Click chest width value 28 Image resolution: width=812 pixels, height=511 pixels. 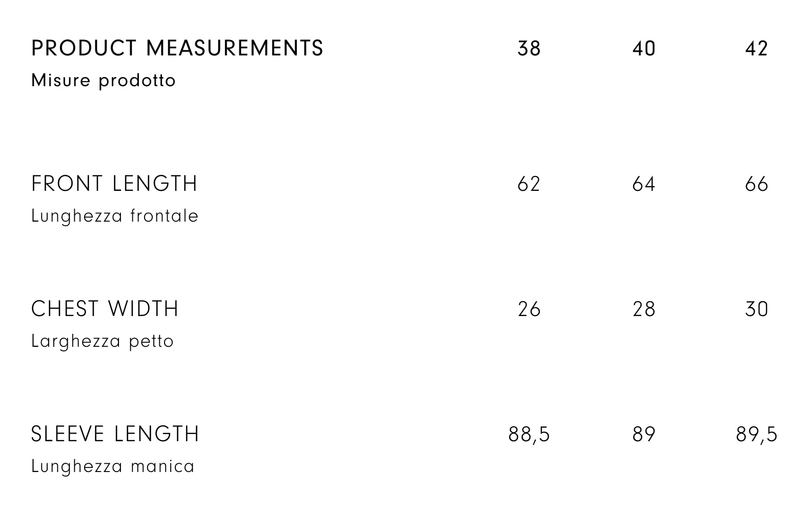coord(644,309)
